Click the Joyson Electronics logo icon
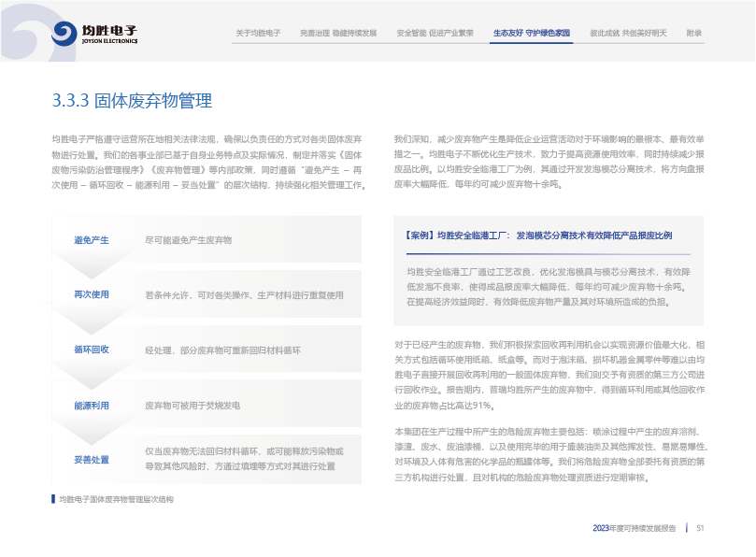Viewport: 756px width, 557px height. coord(64,34)
